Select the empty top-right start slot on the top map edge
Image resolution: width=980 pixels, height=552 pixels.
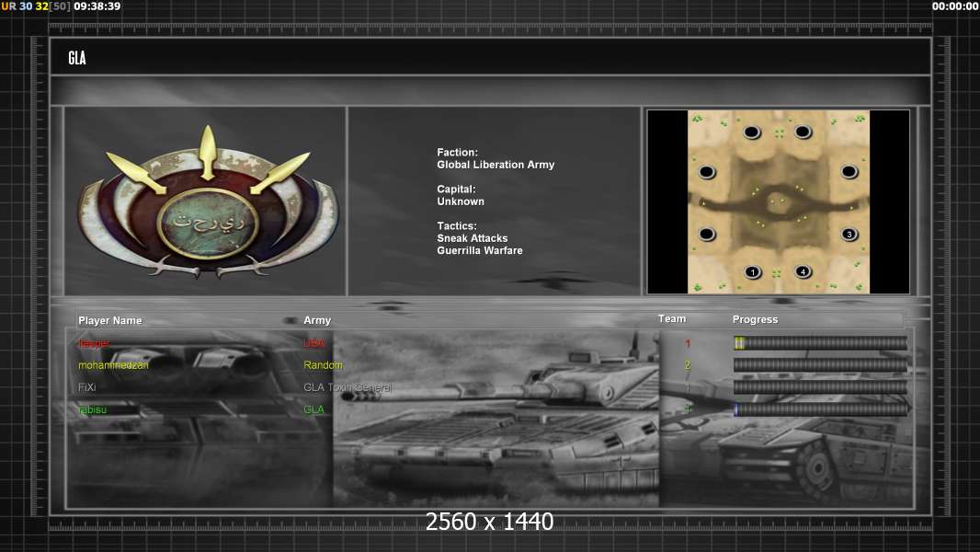pos(803,132)
